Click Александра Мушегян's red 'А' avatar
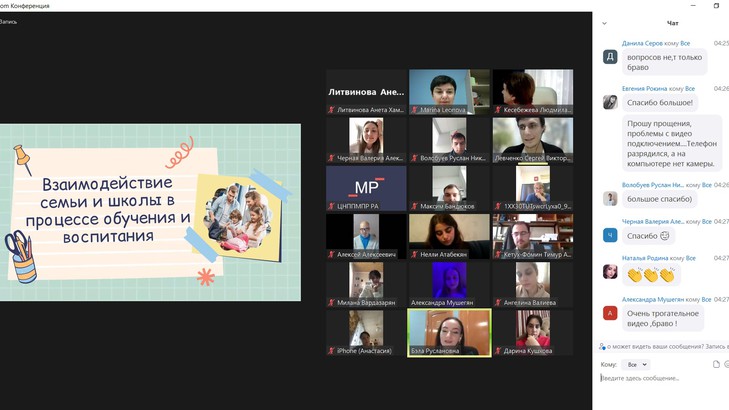The width and height of the screenshot is (729, 410). [x=610, y=313]
